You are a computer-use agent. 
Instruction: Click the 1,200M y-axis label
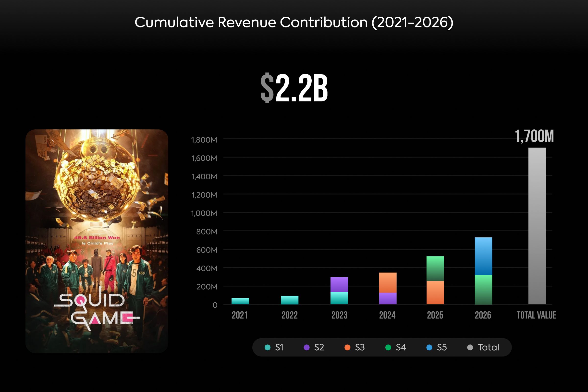pyautogui.click(x=204, y=195)
